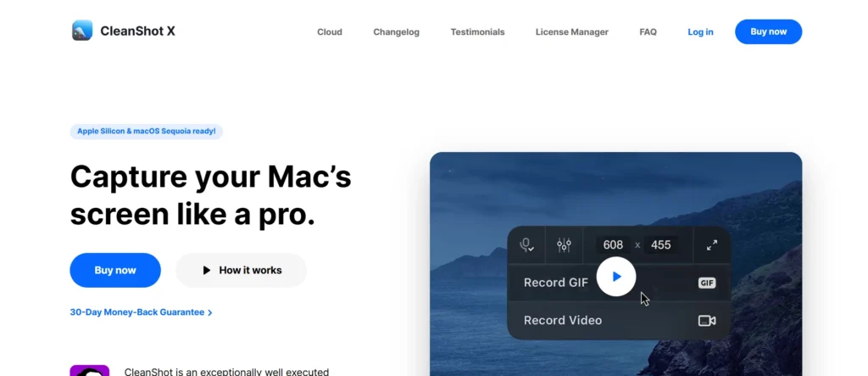Click the CleanShot X brand name text
868x376 pixels.
click(x=138, y=31)
